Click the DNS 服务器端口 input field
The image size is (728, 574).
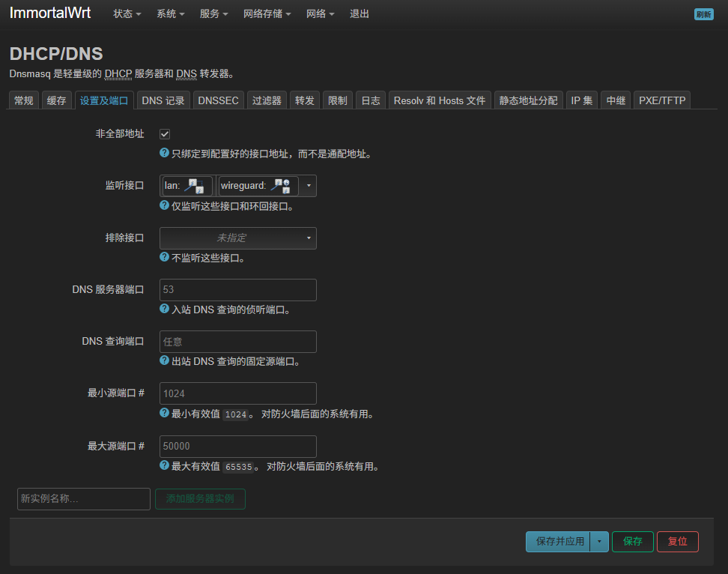(238, 290)
